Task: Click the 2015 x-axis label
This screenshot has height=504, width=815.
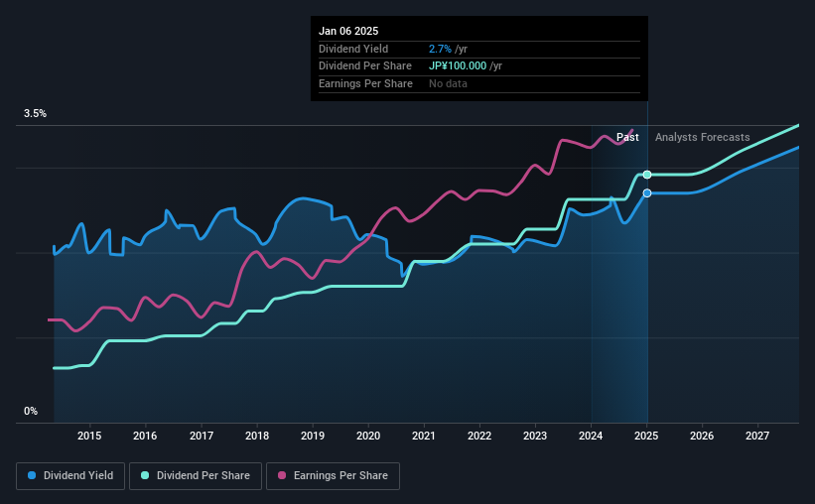Action: point(89,436)
